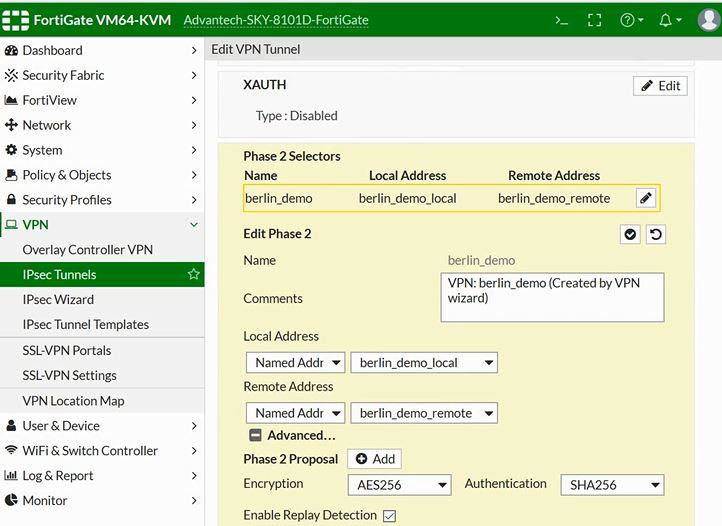This screenshot has width=722, height=526.
Task: Click the admin user avatar
Action: [x=709, y=20]
